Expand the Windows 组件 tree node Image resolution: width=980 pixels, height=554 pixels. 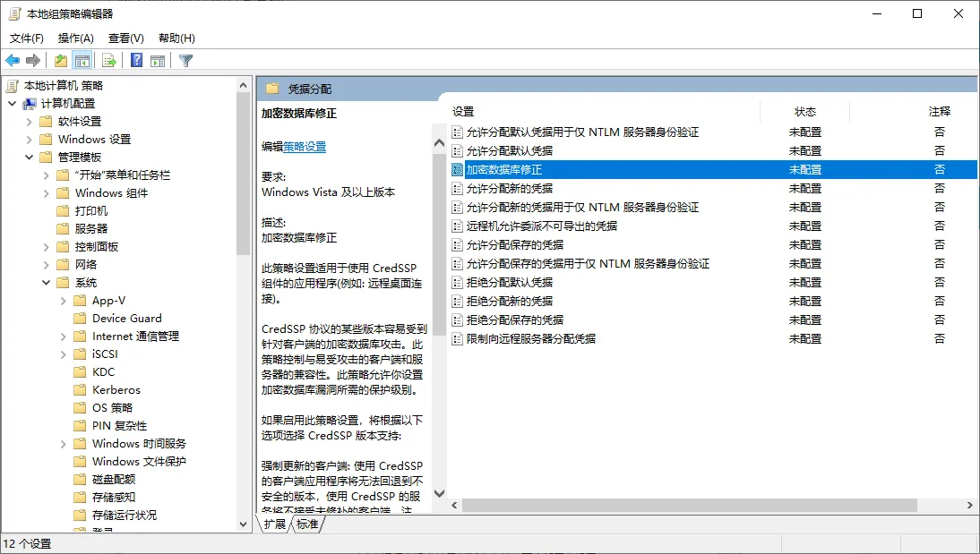[47, 193]
